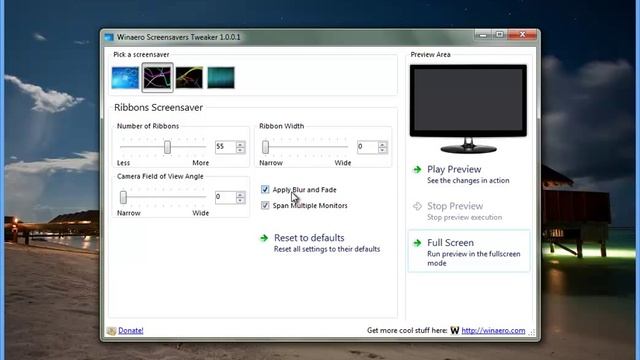Minimize the Winaero Screensavers Tweaker window
This screenshot has height=360, width=640.
click(x=483, y=35)
